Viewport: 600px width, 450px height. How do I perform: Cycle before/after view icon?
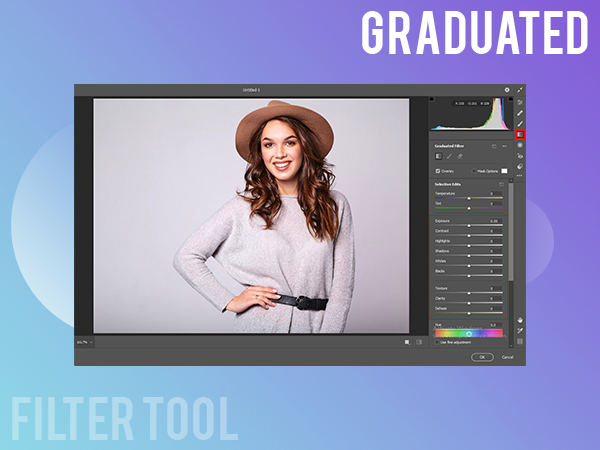pos(407,342)
